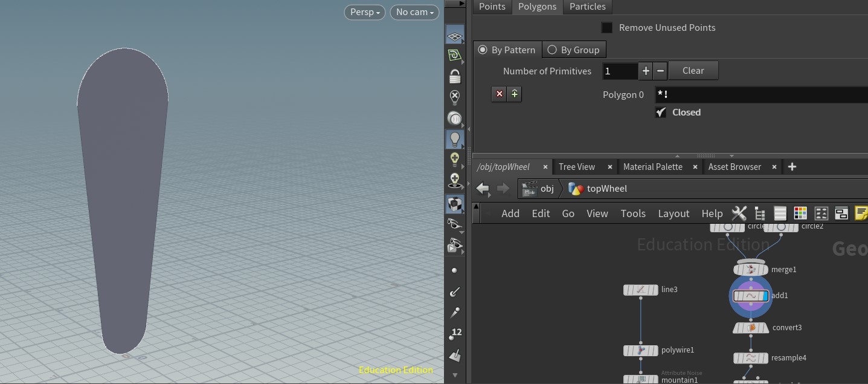Add a sticky note with yellow note icon
The width and height of the screenshot is (868, 384).
point(861,213)
